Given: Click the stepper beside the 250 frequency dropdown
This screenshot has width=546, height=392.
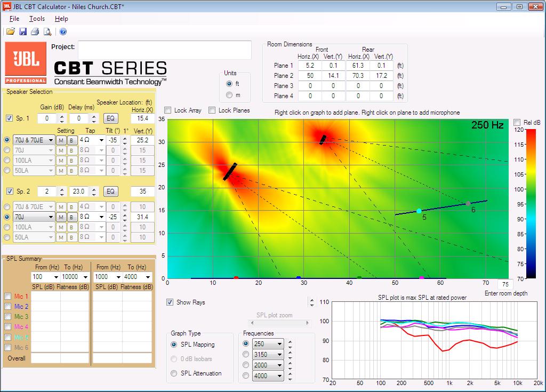Looking at the screenshot, I should (290, 344).
